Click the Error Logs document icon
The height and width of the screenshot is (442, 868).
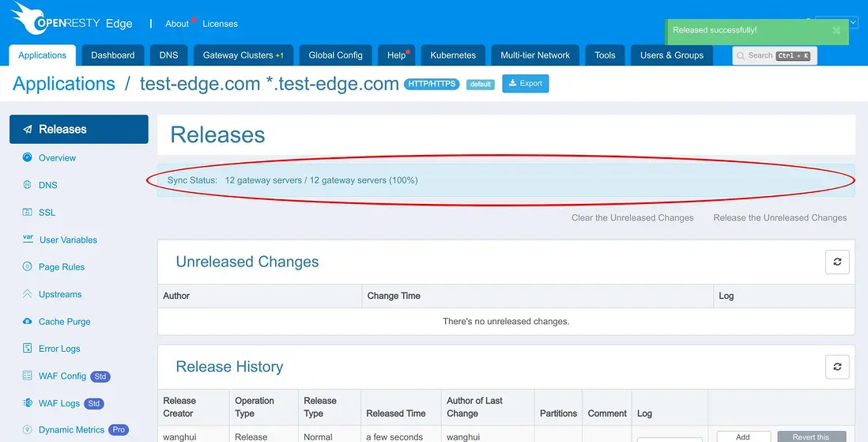click(27, 349)
